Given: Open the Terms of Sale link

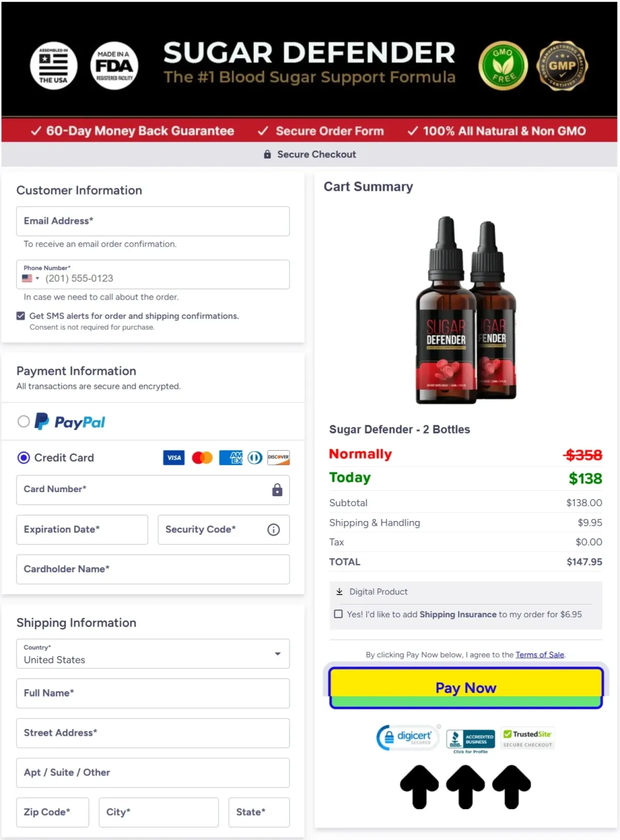Looking at the screenshot, I should pyautogui.click(x=539, y=654).
